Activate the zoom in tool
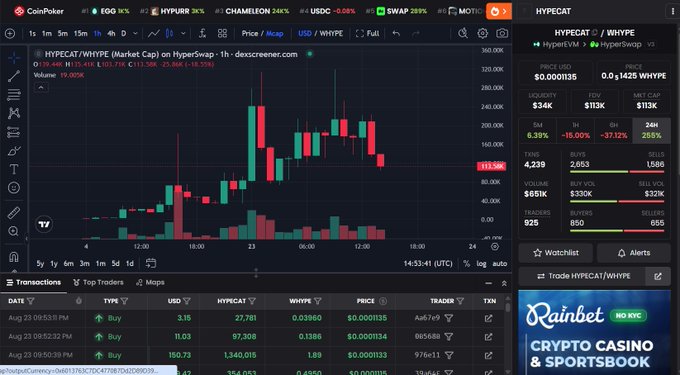 coord(14,231)
